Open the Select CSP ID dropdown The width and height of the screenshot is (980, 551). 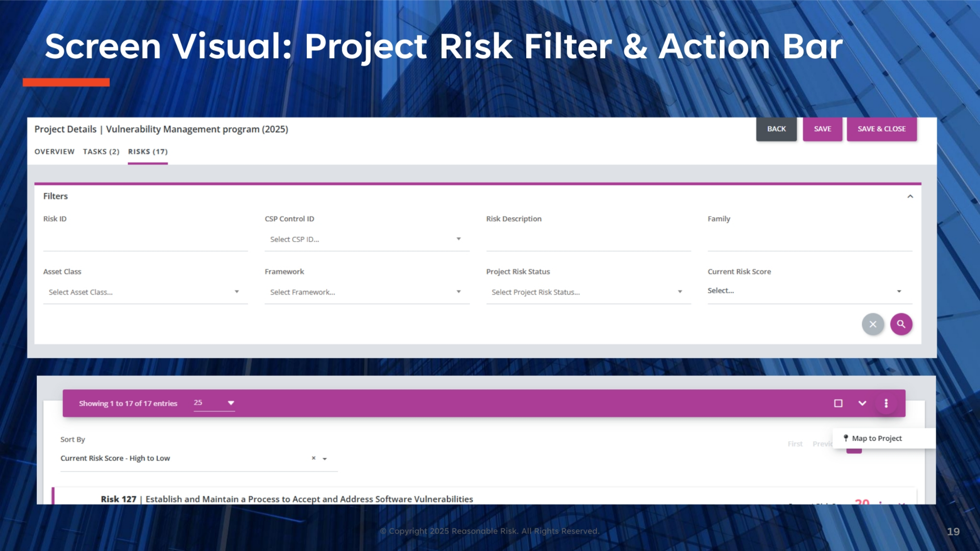[367, 240]
